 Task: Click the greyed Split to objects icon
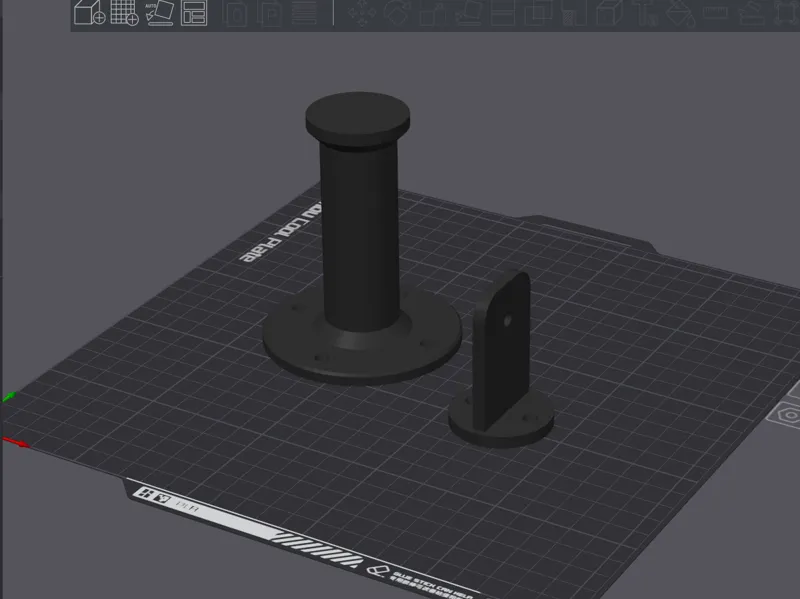point(235,12)
